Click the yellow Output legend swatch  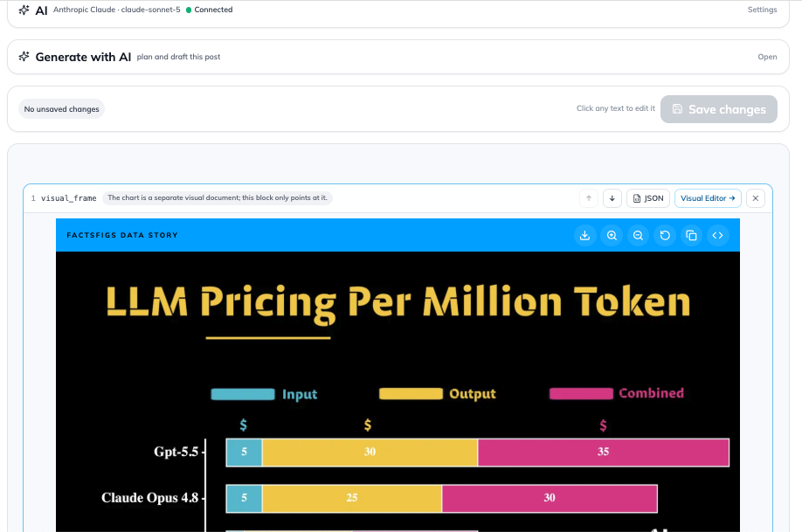point(411,393)
